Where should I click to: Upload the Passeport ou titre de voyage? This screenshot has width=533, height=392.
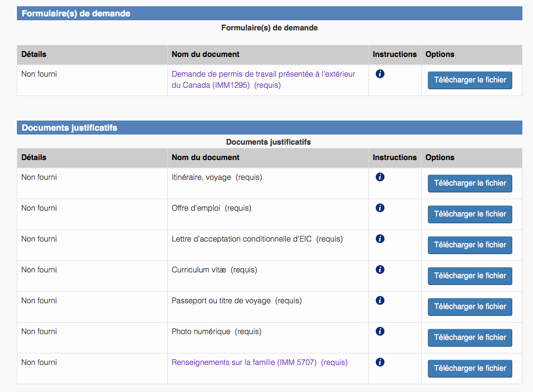470,307
